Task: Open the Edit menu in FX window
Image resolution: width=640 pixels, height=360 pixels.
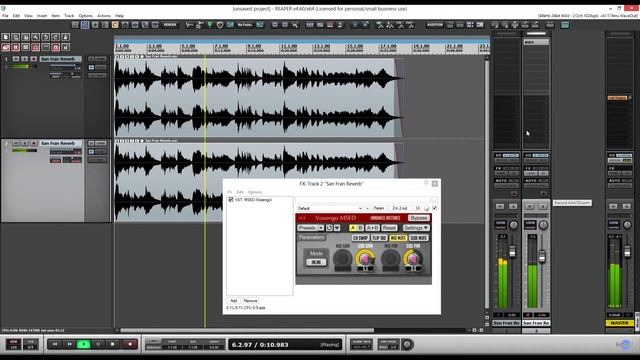Action: pyautogui.click(x=240, y=192)
